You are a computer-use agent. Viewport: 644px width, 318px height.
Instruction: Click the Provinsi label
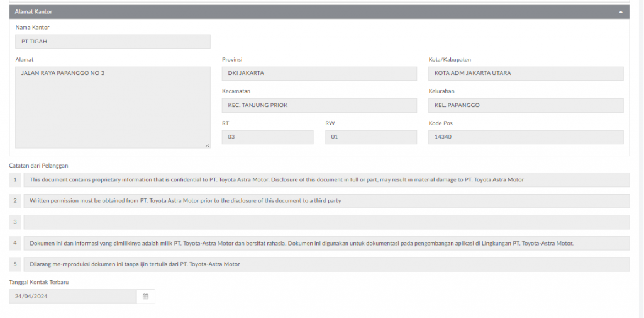(x=232, y=60)
